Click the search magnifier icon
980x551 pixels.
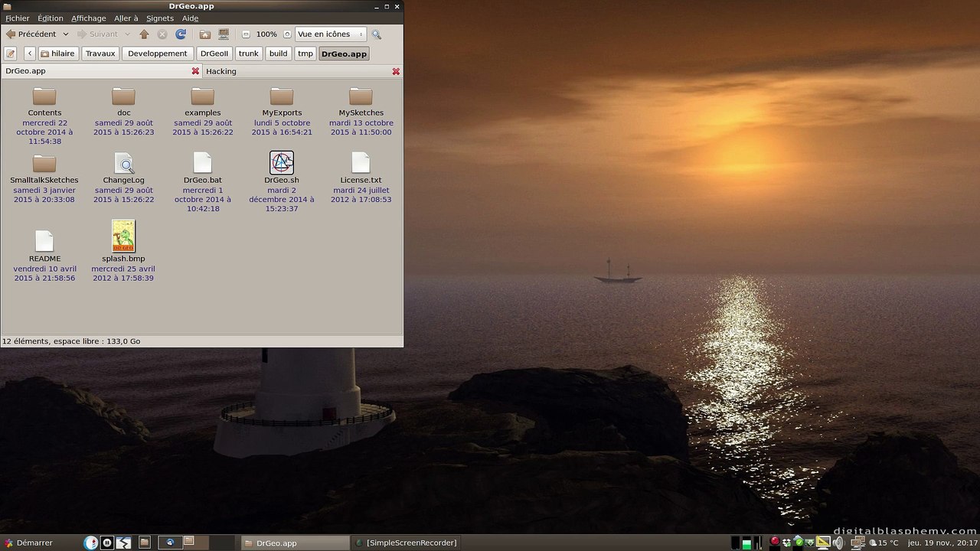pyautogui.click(x=377, y=34)
